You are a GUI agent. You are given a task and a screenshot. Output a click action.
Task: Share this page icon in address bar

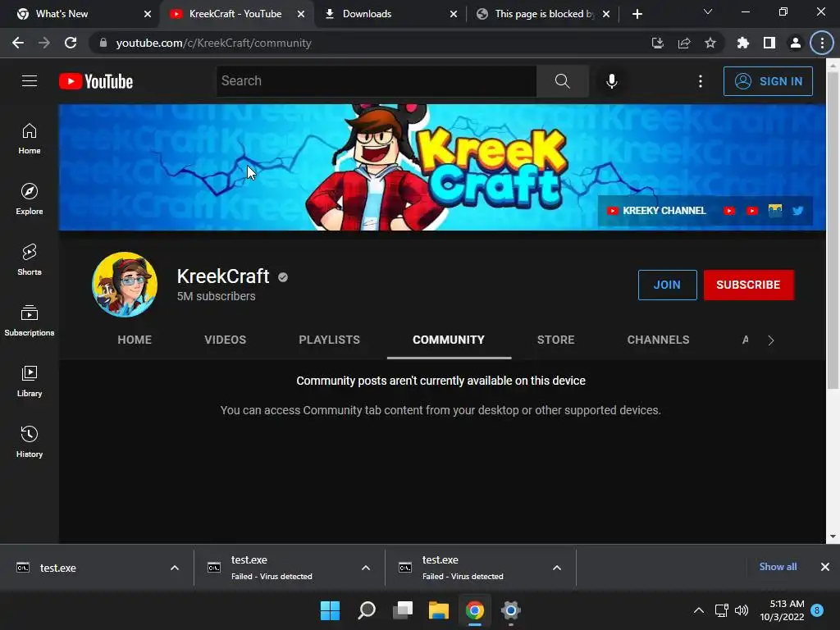click(684, 43)
